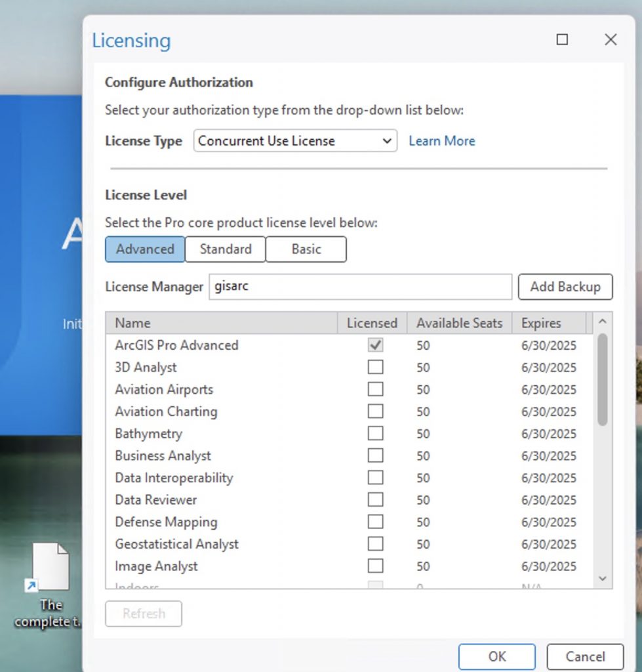Enable the Aviation Airports checkbox

point(376,389)
